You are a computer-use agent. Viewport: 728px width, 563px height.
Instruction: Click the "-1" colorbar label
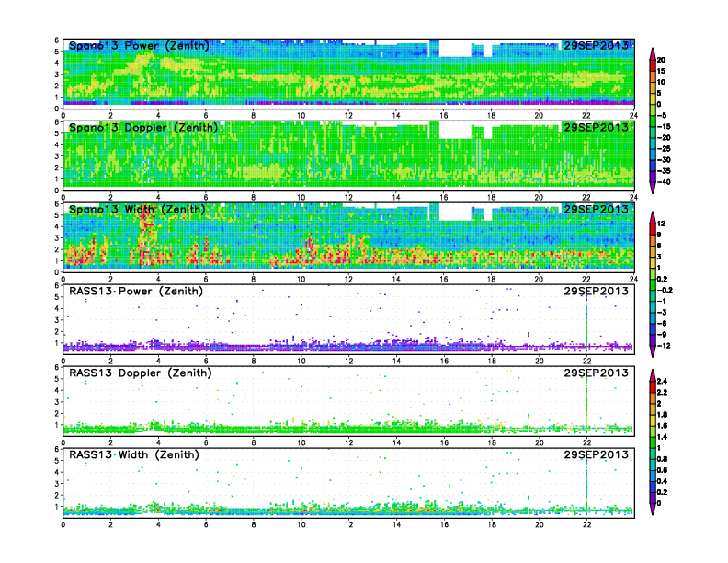(x=662, y=302)
